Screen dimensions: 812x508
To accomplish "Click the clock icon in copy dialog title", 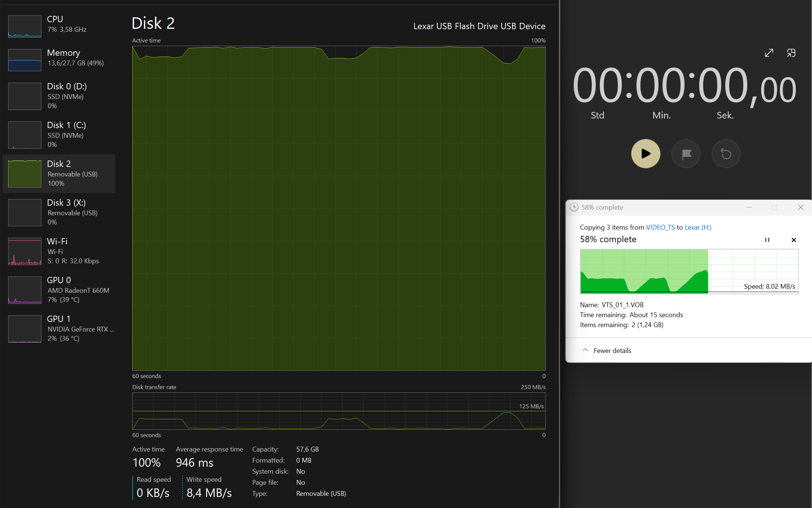I will (x=574, y=207).
